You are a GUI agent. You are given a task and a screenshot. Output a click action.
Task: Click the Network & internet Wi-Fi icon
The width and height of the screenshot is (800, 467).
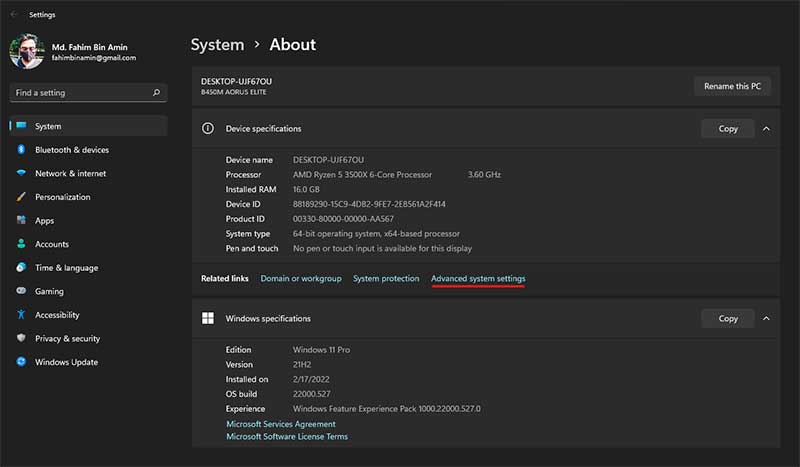point(21,173)
